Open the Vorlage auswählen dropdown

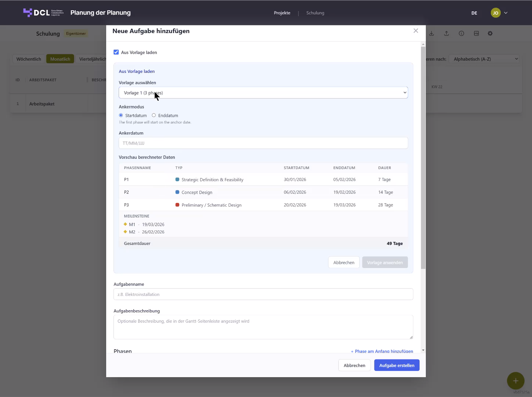[x=263, y=93]
